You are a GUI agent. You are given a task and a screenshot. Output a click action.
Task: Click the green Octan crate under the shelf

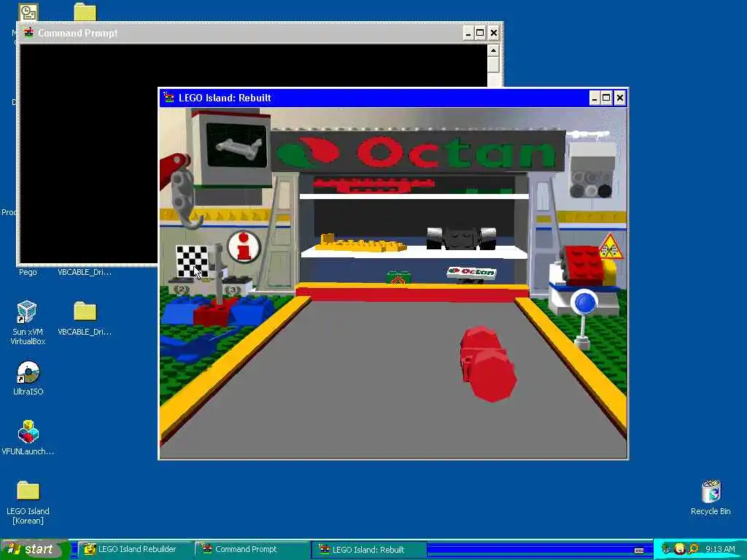pos(398,277)
